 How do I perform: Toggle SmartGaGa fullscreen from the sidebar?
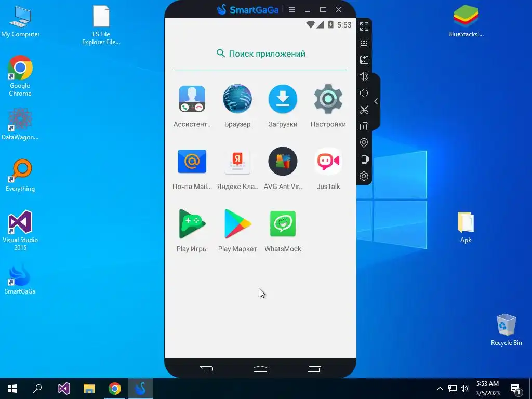click(364, 26)
